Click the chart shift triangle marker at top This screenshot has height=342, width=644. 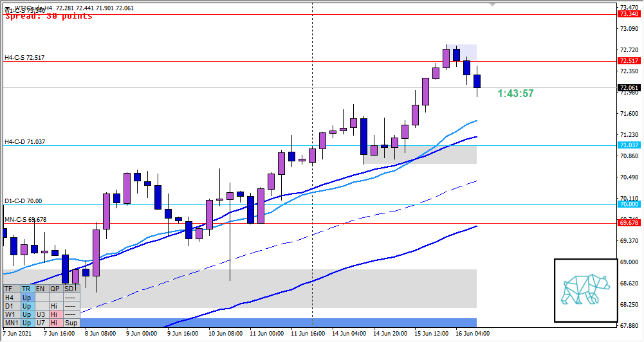point(493,4)
